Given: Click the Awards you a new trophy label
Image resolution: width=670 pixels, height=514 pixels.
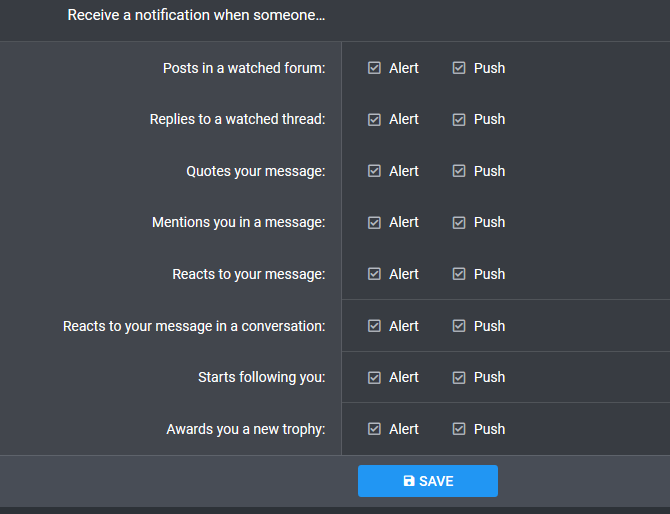Looking at the screenshot, I should click(x=246, y=429).
